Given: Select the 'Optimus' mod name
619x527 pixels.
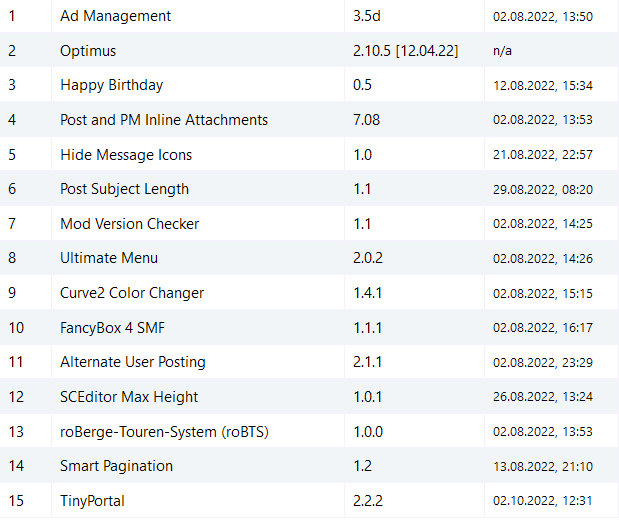Looking at the screenshot, I should pos(88,51).
